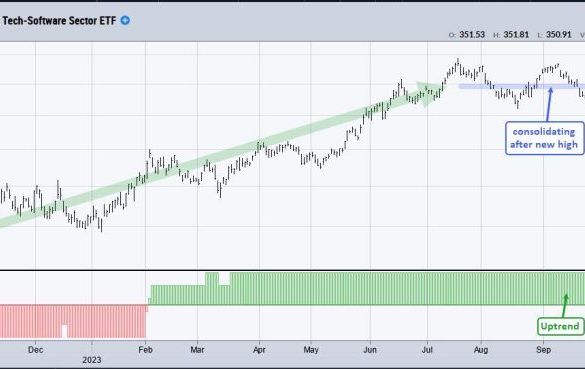This screenshot has height=369, width=585.
Task: Click the red downtrend indicator bars
Action: tap(73, 321)
